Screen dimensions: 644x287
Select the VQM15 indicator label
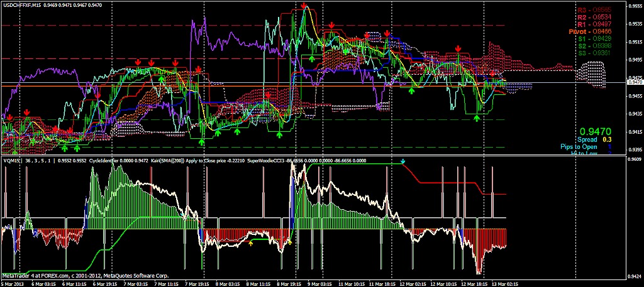point(13,160)
